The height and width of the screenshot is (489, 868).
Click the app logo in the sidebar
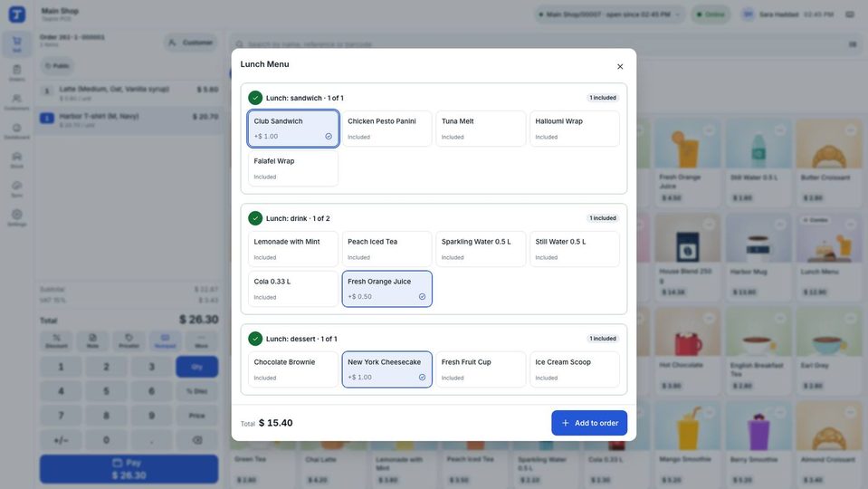pyautogui.click(x=17, y=14)
